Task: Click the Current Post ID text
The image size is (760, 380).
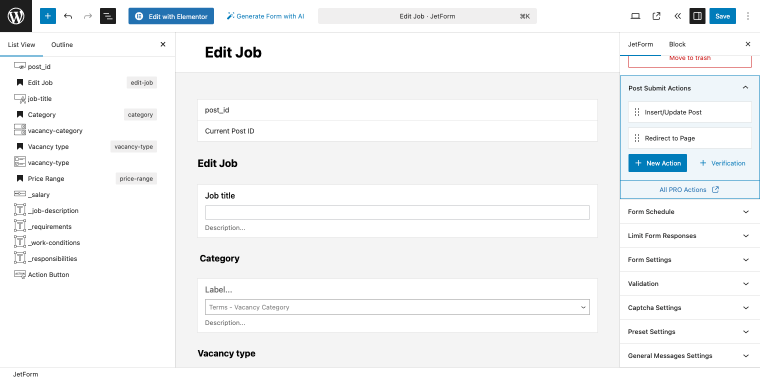Action: click(229, 131)
